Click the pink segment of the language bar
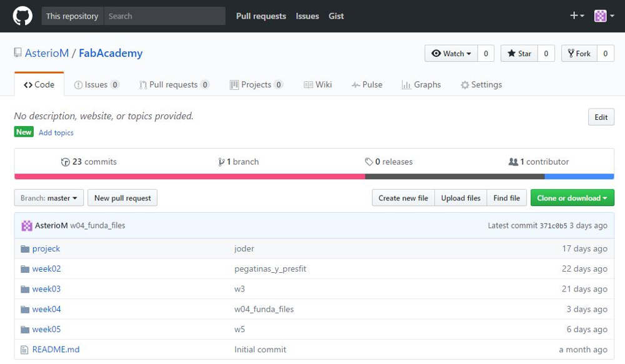The width and height of the screenshot is (625, 364). (x=190, y=177)
